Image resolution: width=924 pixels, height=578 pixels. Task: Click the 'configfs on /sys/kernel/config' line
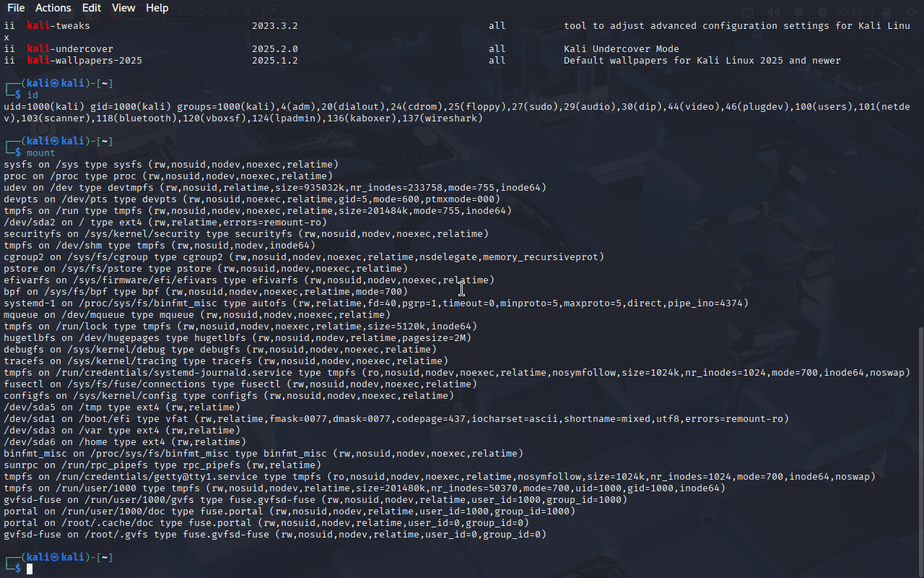pyautogui.click(x=229, y=395)
